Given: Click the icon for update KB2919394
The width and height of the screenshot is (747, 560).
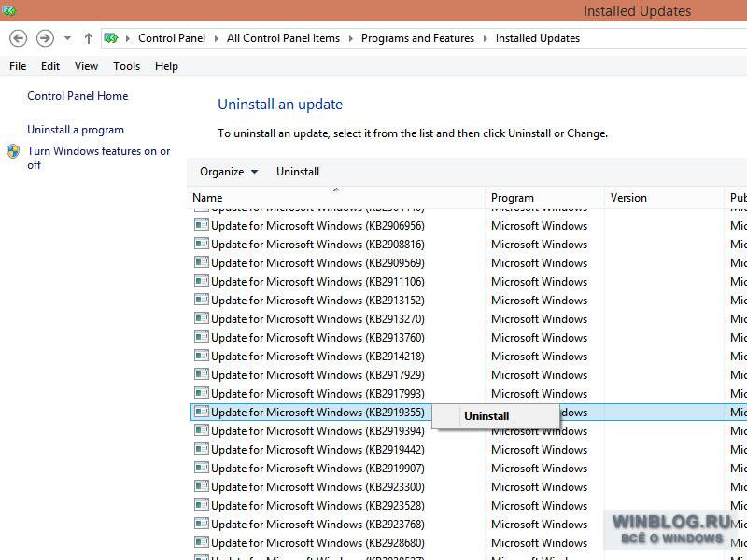Looking at the screenshot, I should [x=202, y=430].
